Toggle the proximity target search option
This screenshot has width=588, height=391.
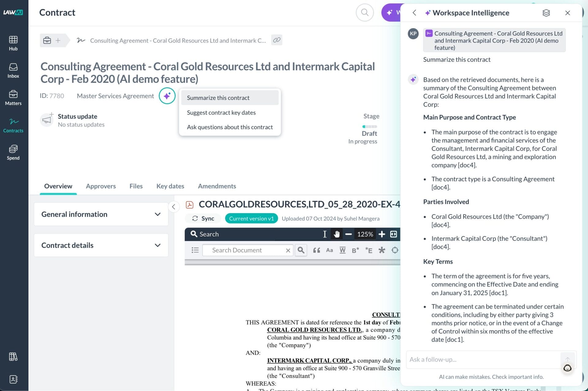[x=395, y=250]
